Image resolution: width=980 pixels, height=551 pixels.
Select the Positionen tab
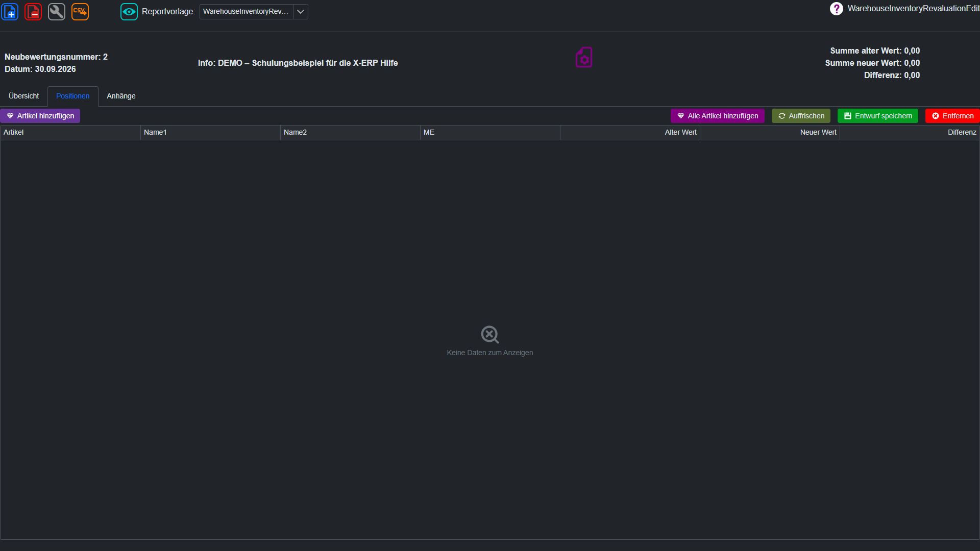click(x=72, y=96)
